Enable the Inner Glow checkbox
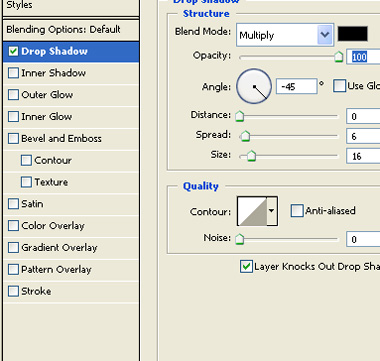The image size is (380, 361). click(x=13, y=117)
